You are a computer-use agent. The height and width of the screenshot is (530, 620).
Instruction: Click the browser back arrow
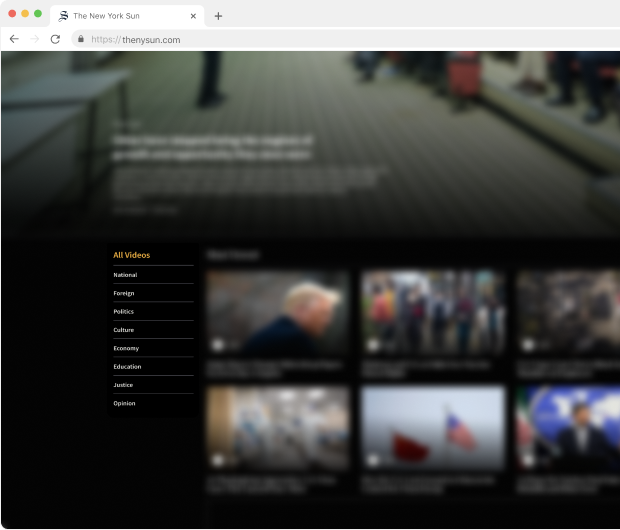pos(14,39)
